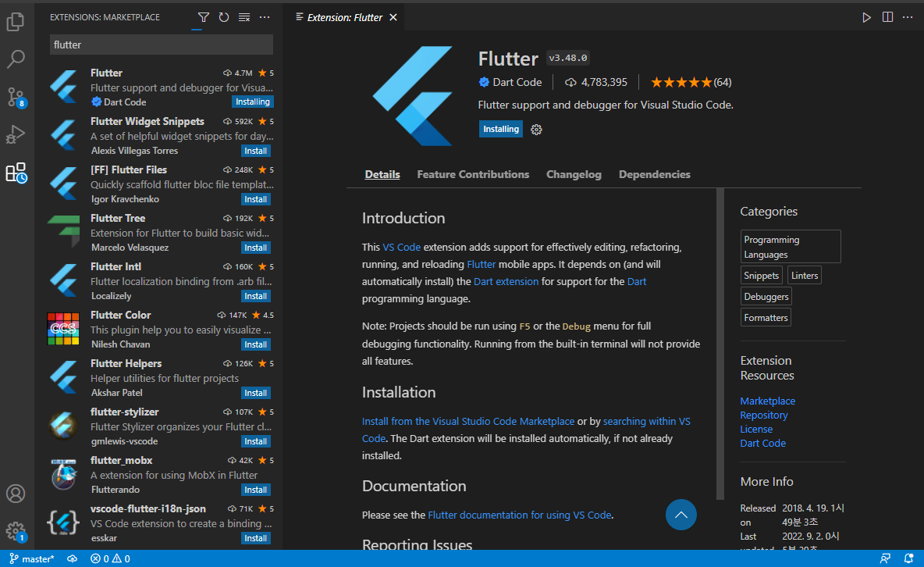Install [FF] Flutter Files extension

point(256,199)
